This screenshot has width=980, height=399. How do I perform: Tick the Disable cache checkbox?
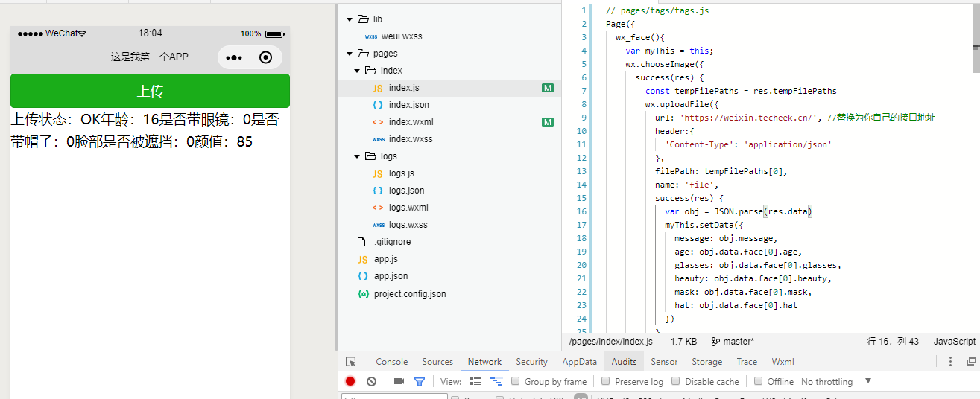pos(676,381)
